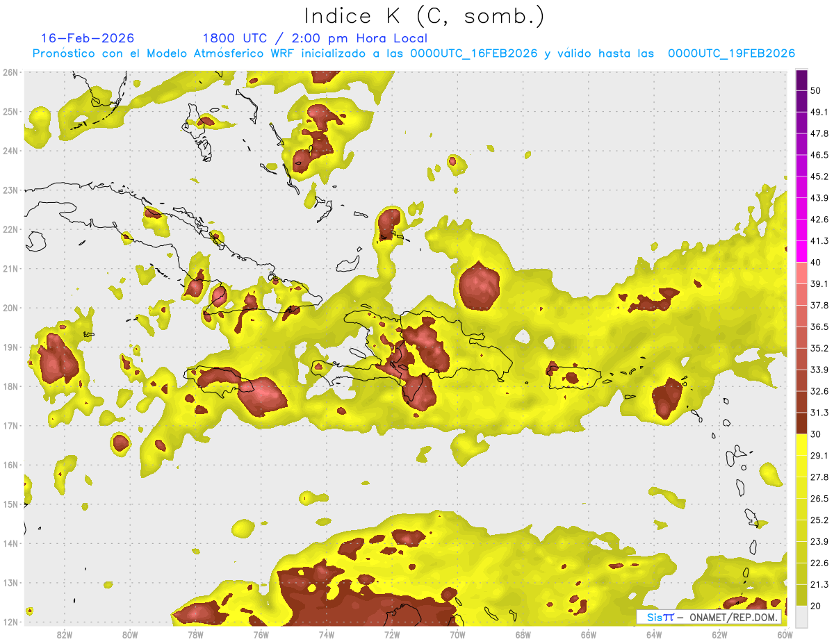Click the '23N' latitude label
Image resolution: width=834 pixels, height=644 pixels.
pyautogui.click(x=10, y=190)
